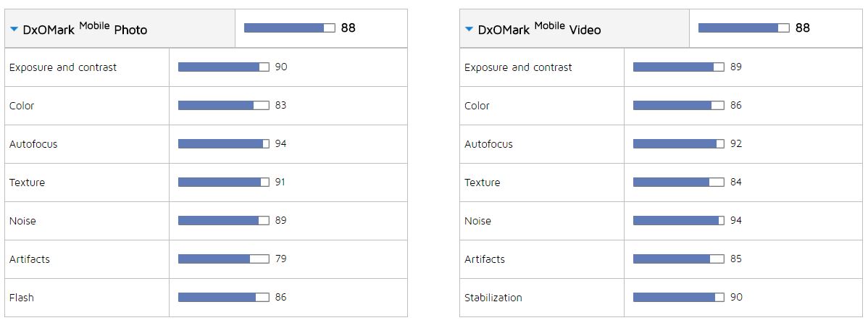Click the Photo Noise score bar (89)
This screenshot has height=323, width=868.
point(224,221)
